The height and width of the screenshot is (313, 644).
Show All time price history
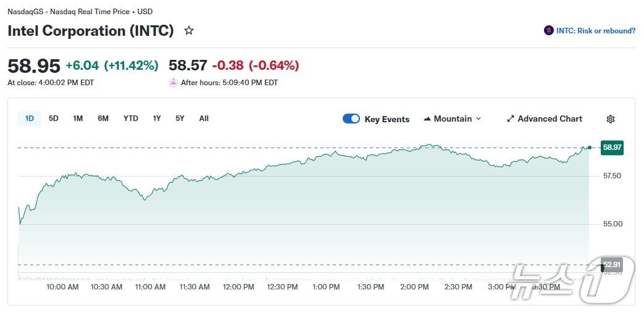point(204,119)
